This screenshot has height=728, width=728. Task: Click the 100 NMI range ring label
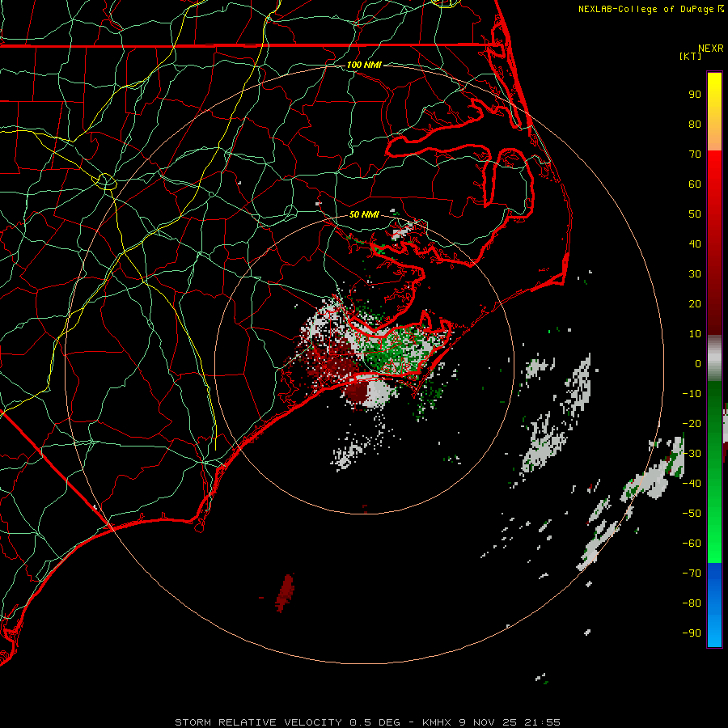(x=365, y=65)
